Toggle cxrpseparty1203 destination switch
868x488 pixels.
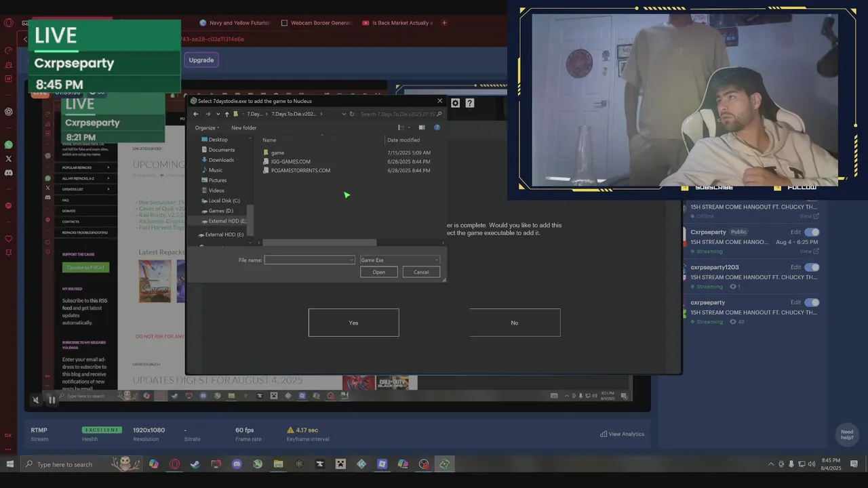[812, 267]
